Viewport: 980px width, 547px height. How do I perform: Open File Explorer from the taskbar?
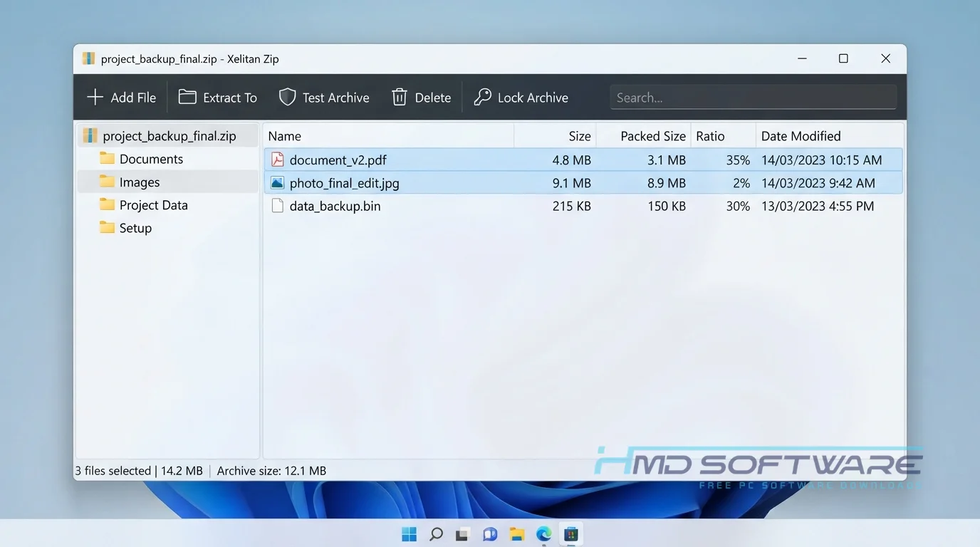coord(517,533)
